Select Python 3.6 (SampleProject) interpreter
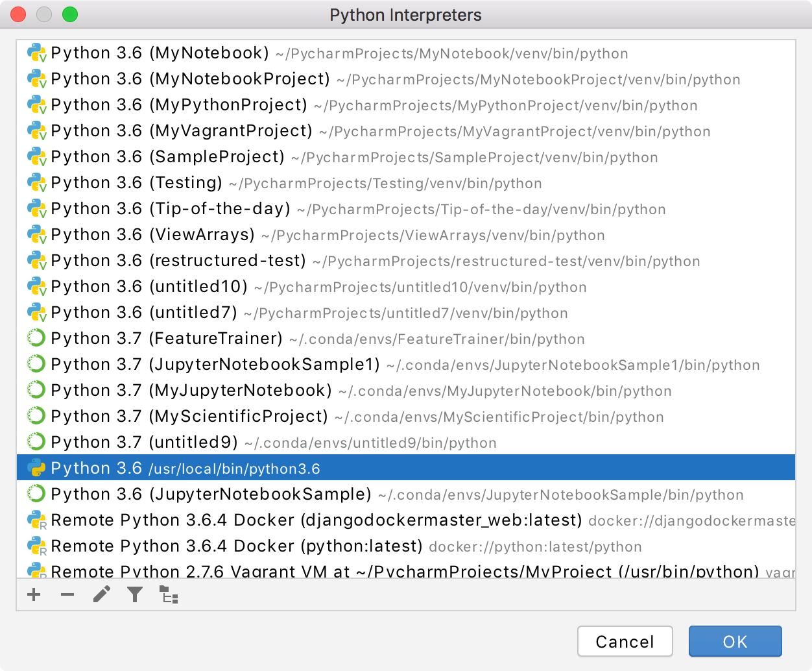Screen dimensions: 812x671 [167, 156]
